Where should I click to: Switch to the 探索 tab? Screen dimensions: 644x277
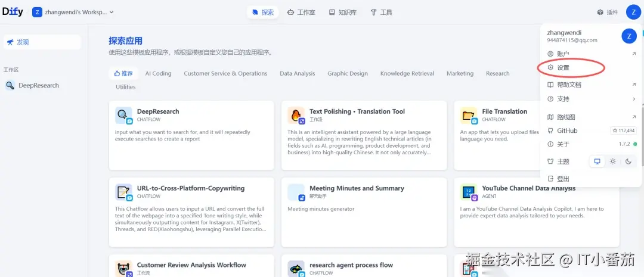(263, 13)
